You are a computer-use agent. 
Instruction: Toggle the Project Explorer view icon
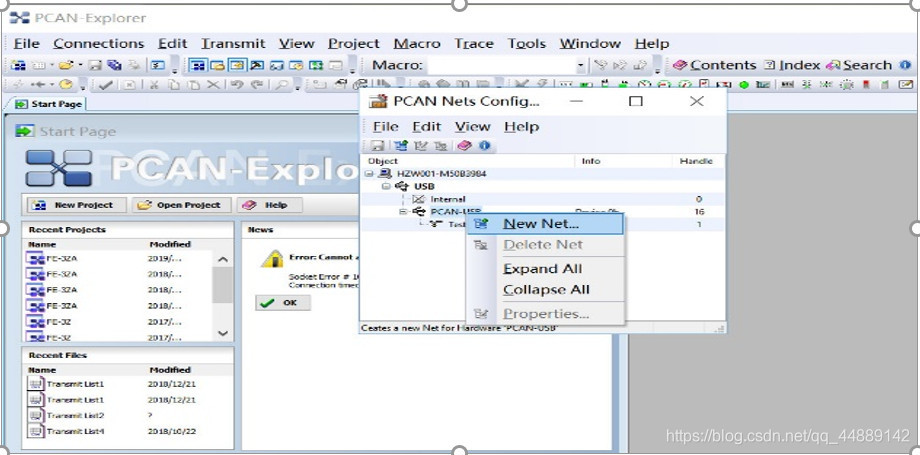click(x=197, y=65)
